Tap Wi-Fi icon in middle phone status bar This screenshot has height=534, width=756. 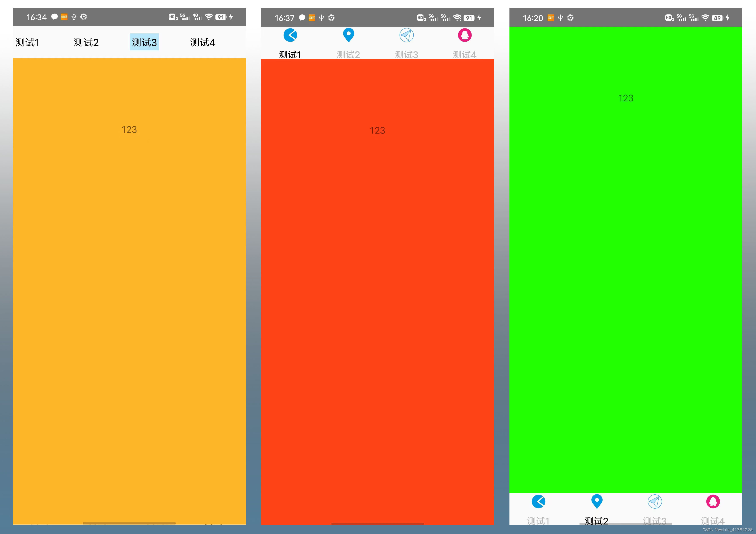[x=457, y=18]
